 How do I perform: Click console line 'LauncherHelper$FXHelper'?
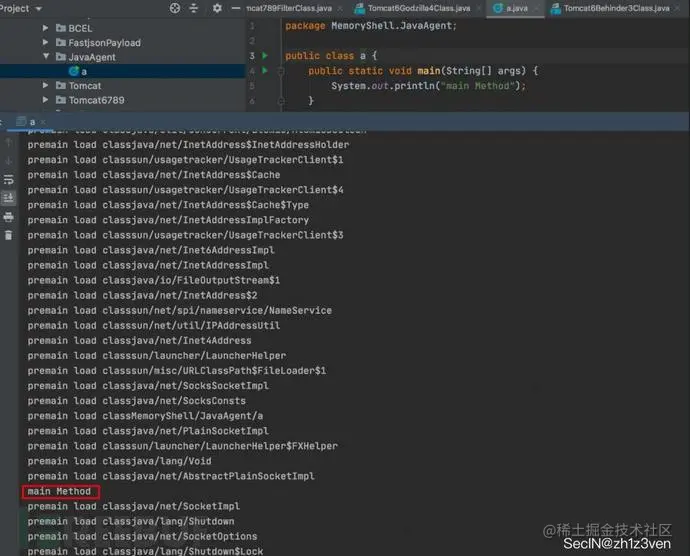click(183, 446)
